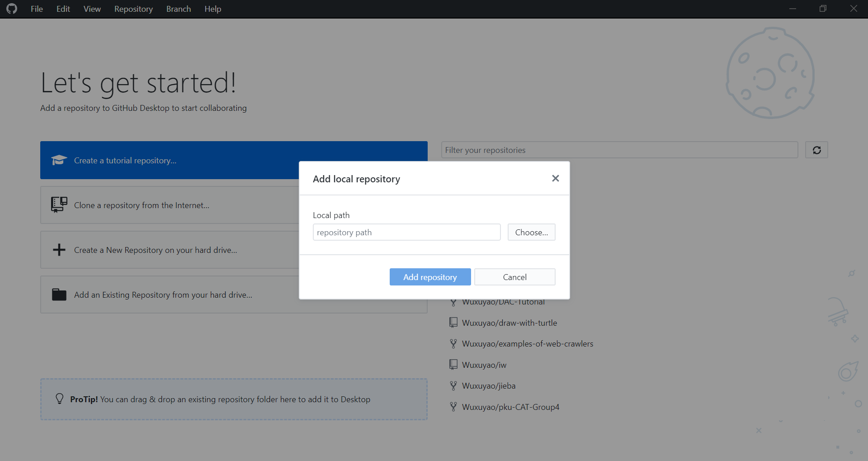868x461 pixels.
Task: Refresh the repository list
Action: [x=816, y=150]
